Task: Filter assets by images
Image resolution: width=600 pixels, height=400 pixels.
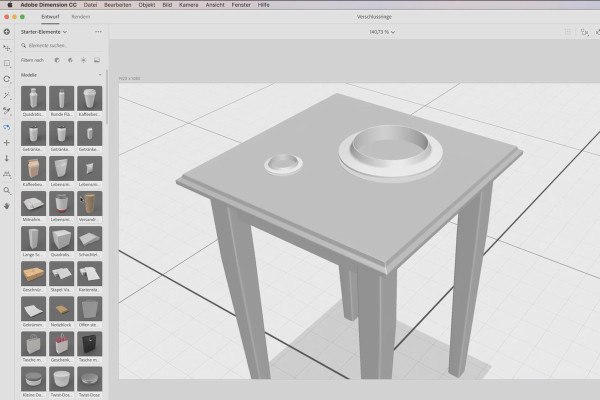Action: (x=97, y=60)
